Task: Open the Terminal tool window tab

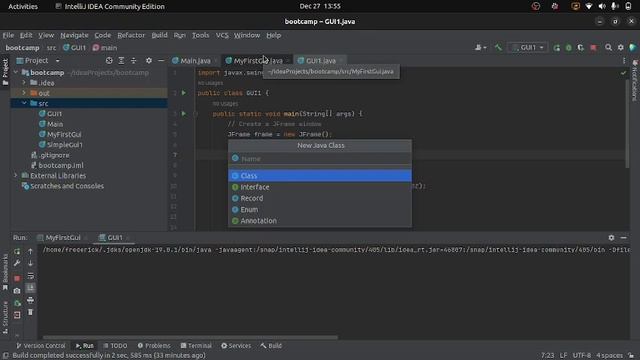Action: click(x=196, y=346)
